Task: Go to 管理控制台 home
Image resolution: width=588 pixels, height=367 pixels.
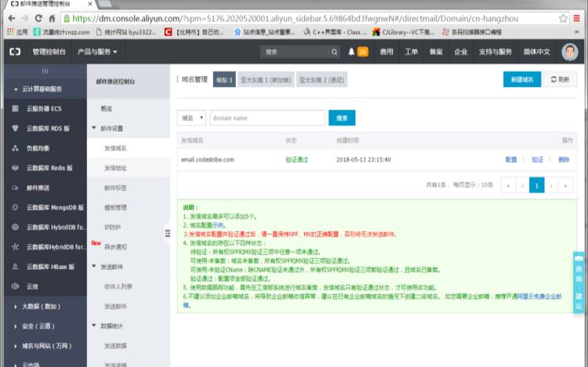Action: click(x=49, y=52)
